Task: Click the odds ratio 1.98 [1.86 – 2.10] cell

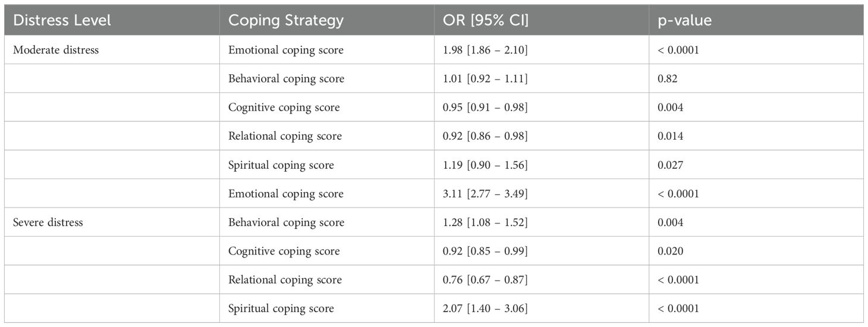Action: (485, 50)
